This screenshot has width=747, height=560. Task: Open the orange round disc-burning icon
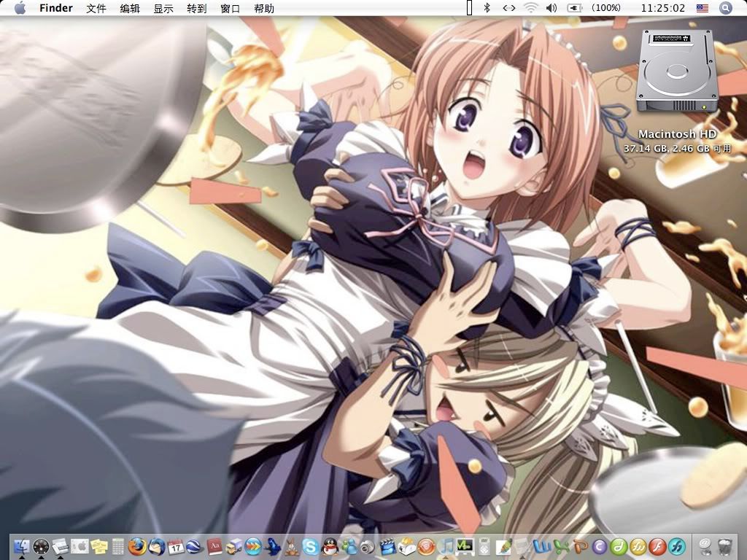(426, 546)
